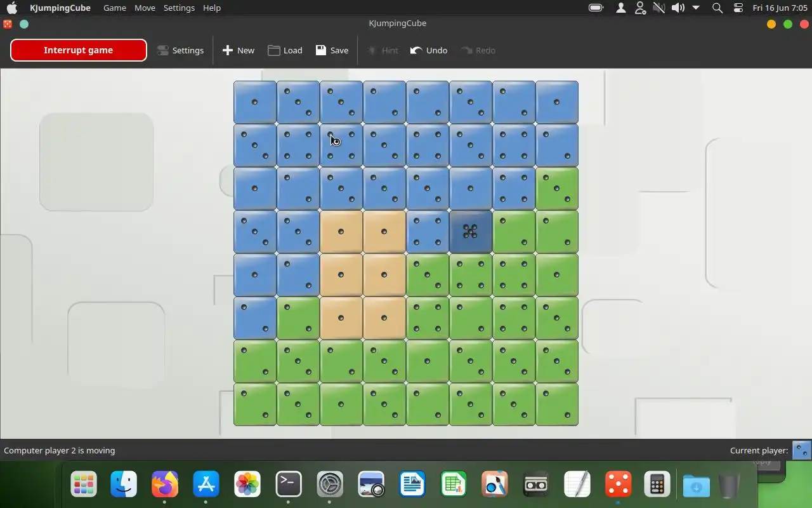Click the KJumpingCube red dice dock icon

point(619,485)
